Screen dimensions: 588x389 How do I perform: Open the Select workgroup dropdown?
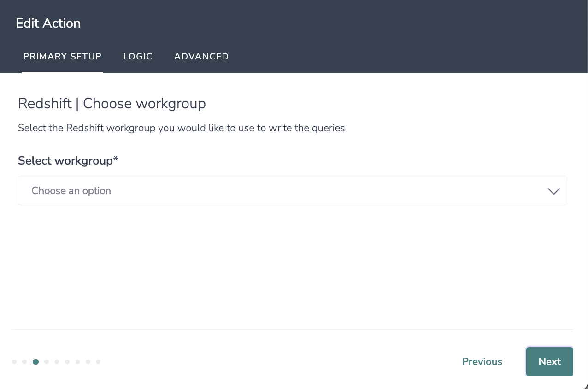click(292, 190)
